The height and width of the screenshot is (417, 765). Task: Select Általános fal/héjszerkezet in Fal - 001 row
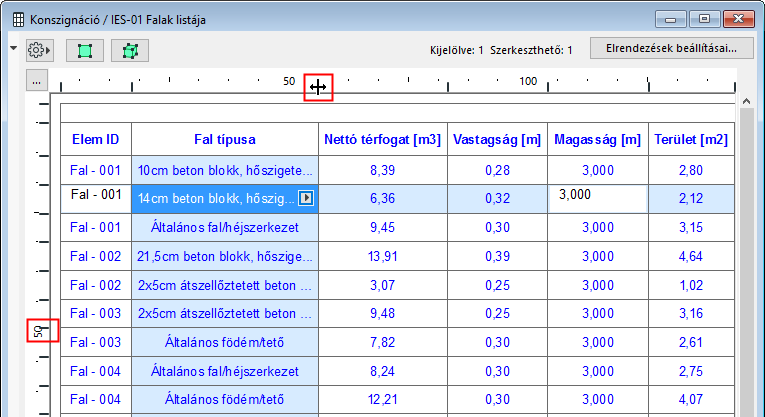pyautogui.click(x=225, y=227)
